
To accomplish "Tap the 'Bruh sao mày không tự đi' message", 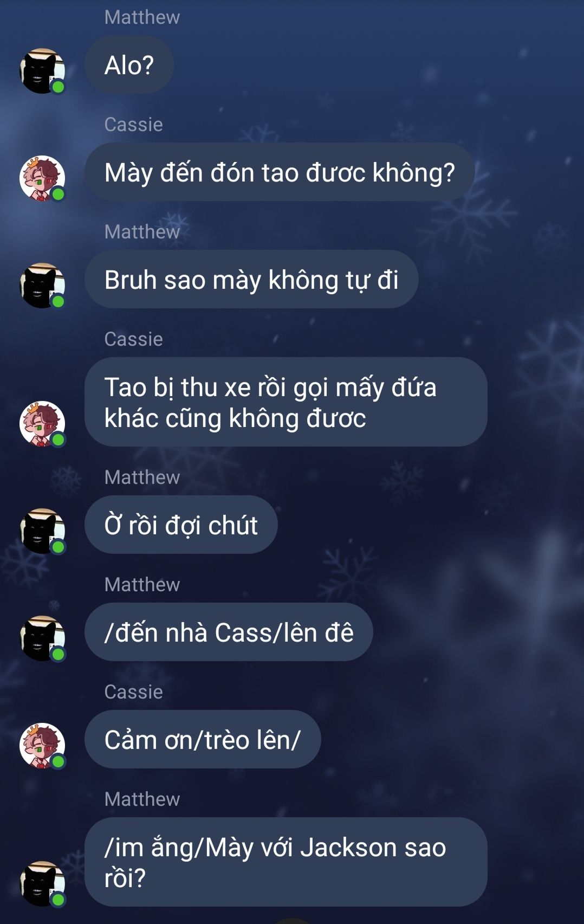I will click(251, 280).
